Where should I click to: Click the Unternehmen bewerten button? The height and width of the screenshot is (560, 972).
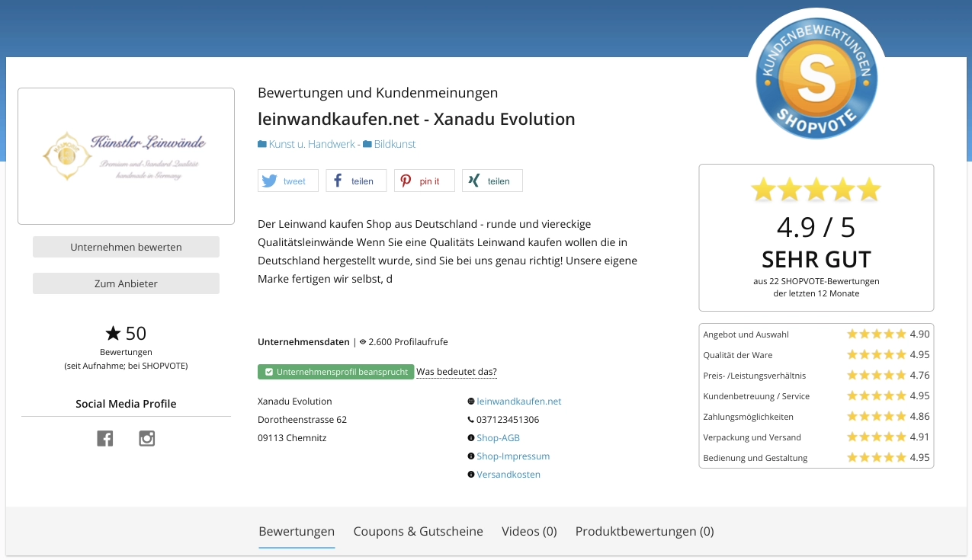(x=126, y=246)
